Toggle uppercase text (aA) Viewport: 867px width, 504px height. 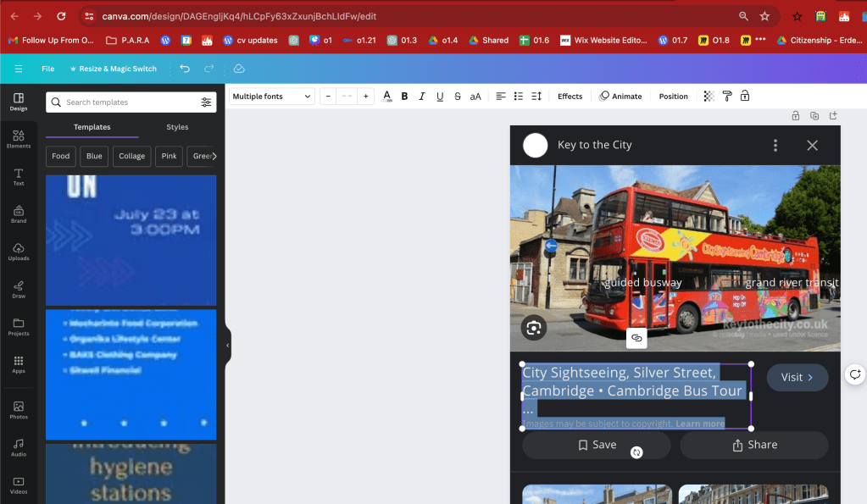click(475, 97)
